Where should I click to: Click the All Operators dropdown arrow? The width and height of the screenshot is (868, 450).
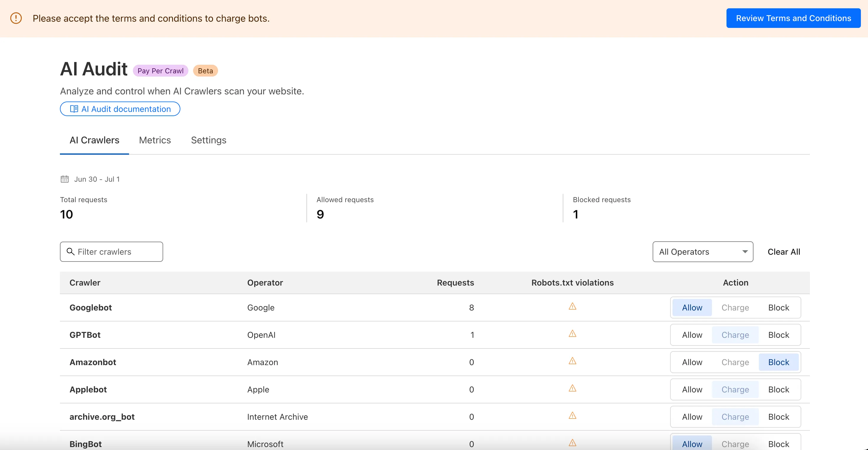coord(745,251)
